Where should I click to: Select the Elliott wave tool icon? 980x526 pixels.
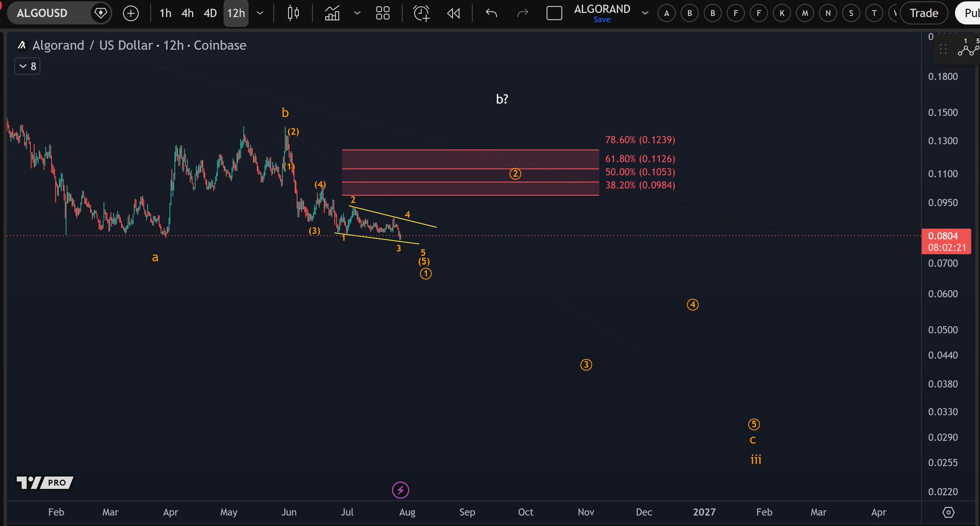pos(968,48)
